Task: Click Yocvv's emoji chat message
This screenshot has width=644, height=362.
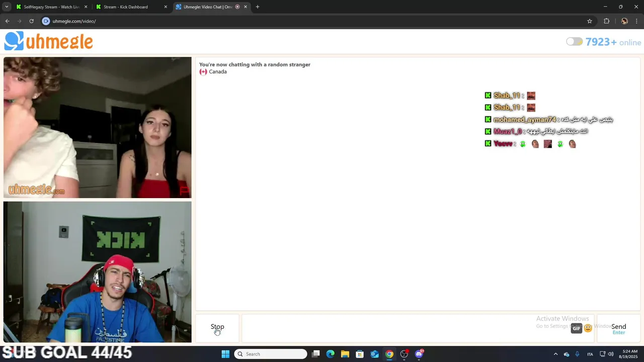Action: [x=530, y=144]
